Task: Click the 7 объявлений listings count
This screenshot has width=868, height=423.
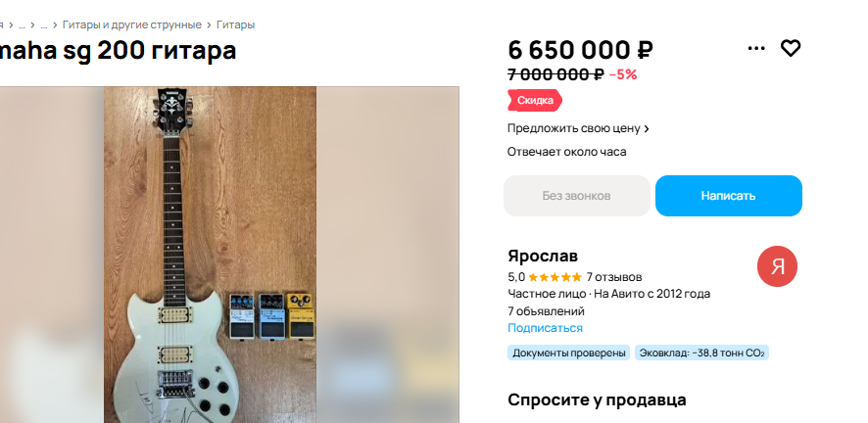Action: click(x=546, y=311)
